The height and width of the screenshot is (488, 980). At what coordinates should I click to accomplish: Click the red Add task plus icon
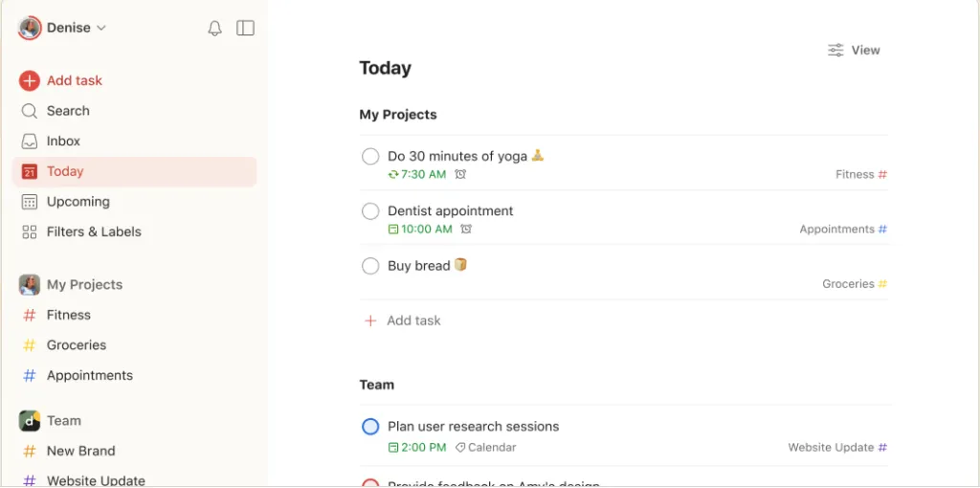(30, 80)
